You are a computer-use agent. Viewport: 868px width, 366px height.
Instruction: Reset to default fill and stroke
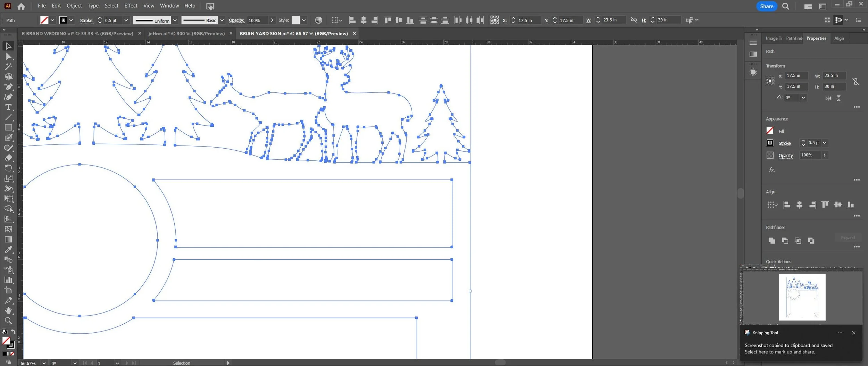click(x=5, y=332)
